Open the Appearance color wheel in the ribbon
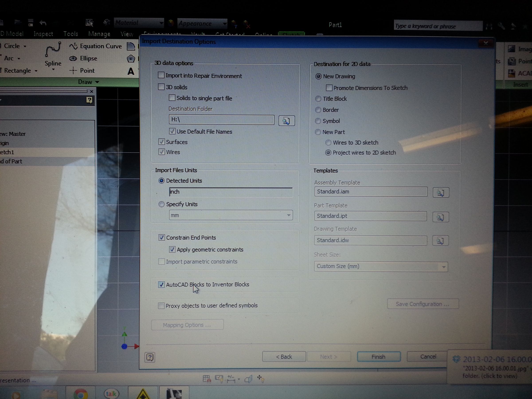 coord(170,23)
